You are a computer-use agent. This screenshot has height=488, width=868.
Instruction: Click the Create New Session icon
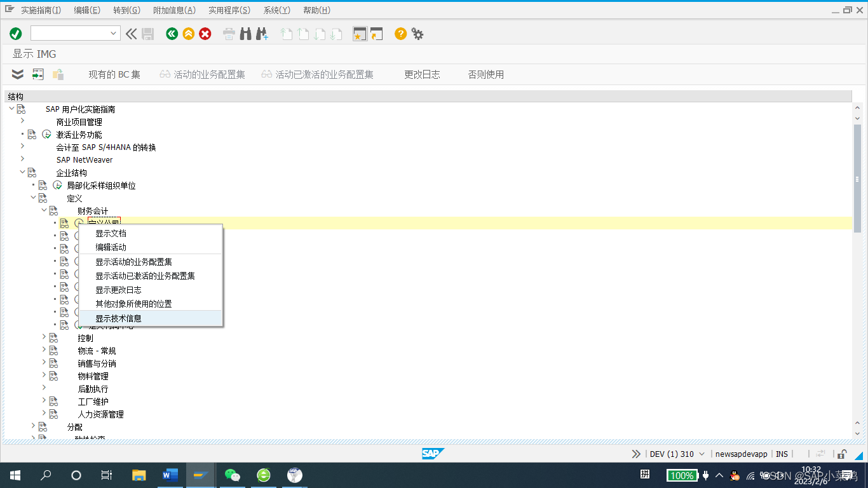(360, 34)
